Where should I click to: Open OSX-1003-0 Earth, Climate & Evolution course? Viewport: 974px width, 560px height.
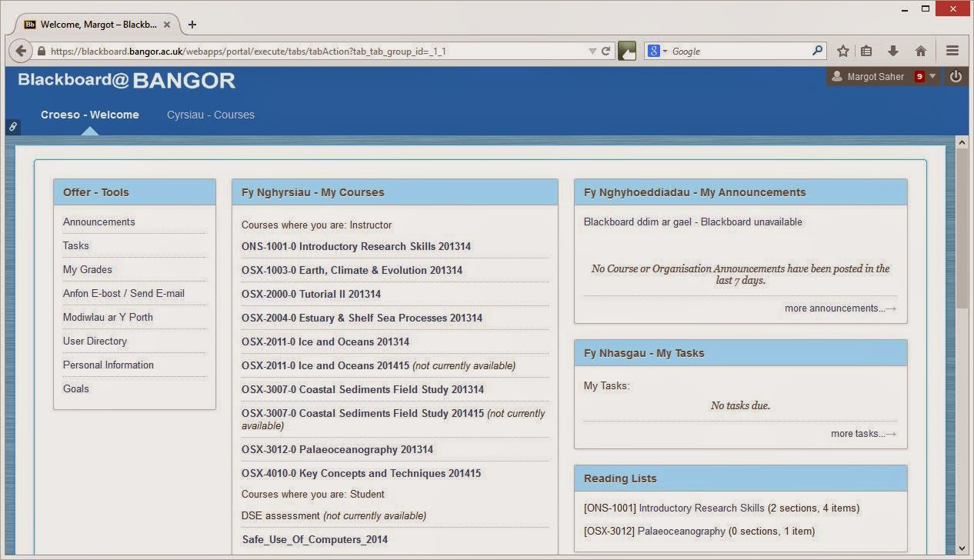coord(352,270)
